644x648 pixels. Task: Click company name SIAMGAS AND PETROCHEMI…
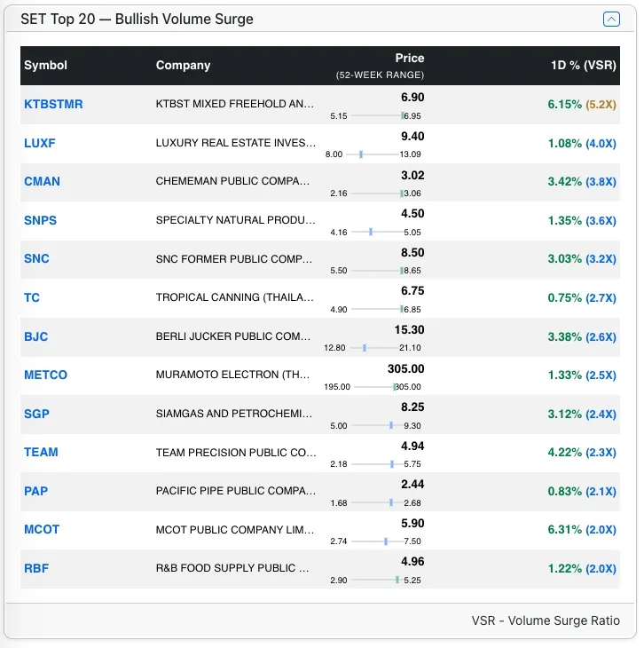point(234,414)
